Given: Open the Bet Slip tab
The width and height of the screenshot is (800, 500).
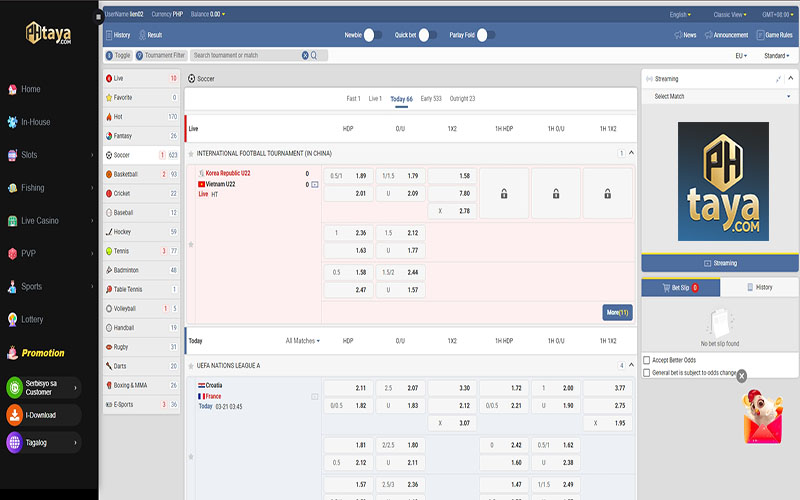Looking at the screenshot, I should point(681,288).
